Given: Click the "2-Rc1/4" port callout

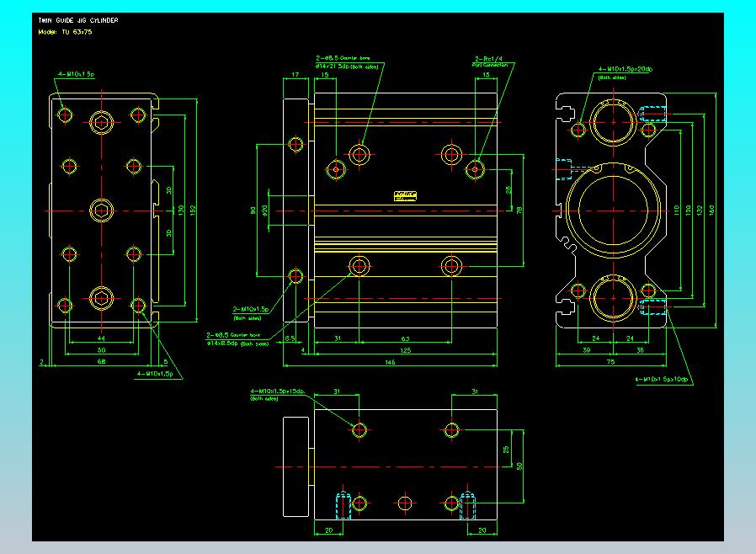Looking at the screenshot, I should tap(488, 59).
